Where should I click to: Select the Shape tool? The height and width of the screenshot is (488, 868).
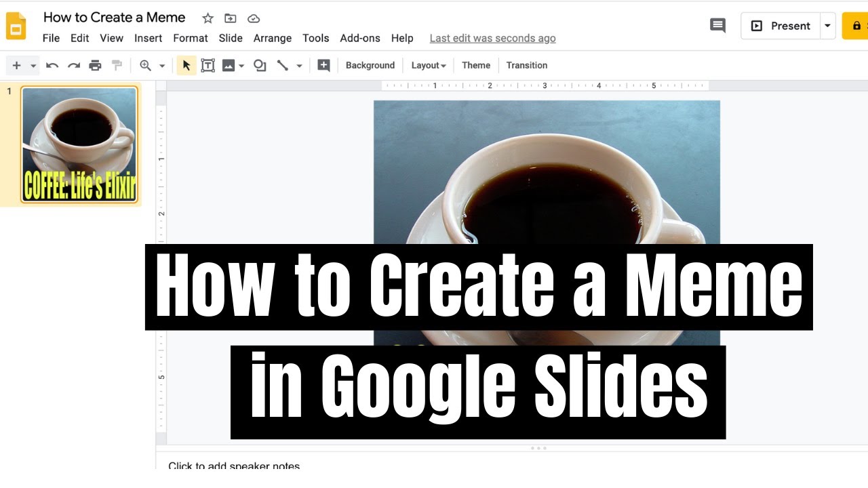260,65
